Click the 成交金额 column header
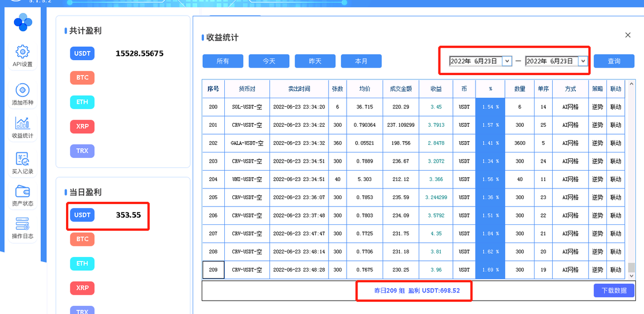 401,89
